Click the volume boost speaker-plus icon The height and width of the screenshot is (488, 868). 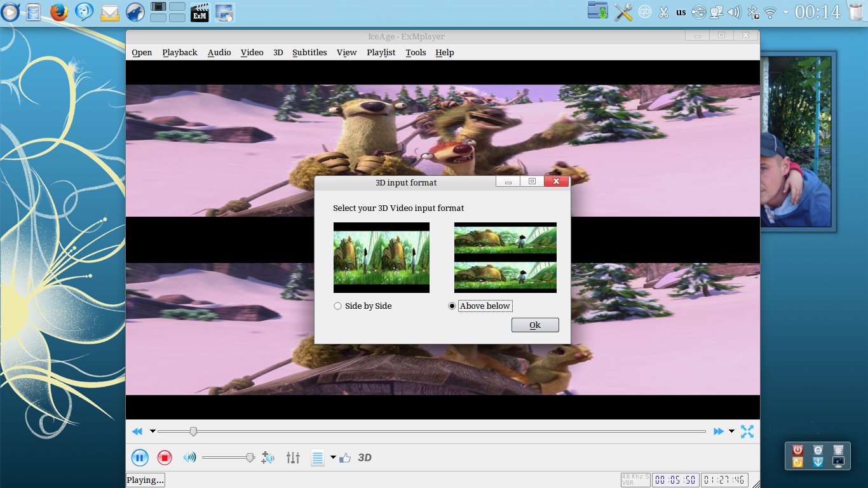pos(268,457)
